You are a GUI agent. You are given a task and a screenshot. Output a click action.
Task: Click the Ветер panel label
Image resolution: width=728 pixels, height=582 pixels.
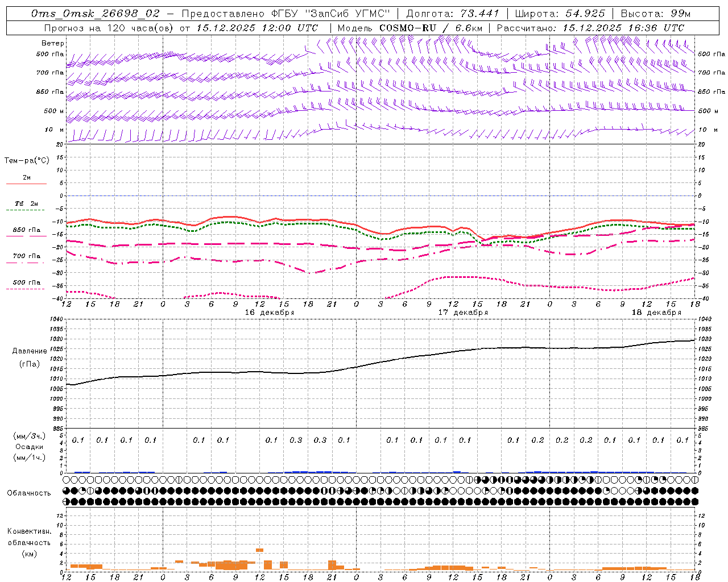(x=53, y=43)
